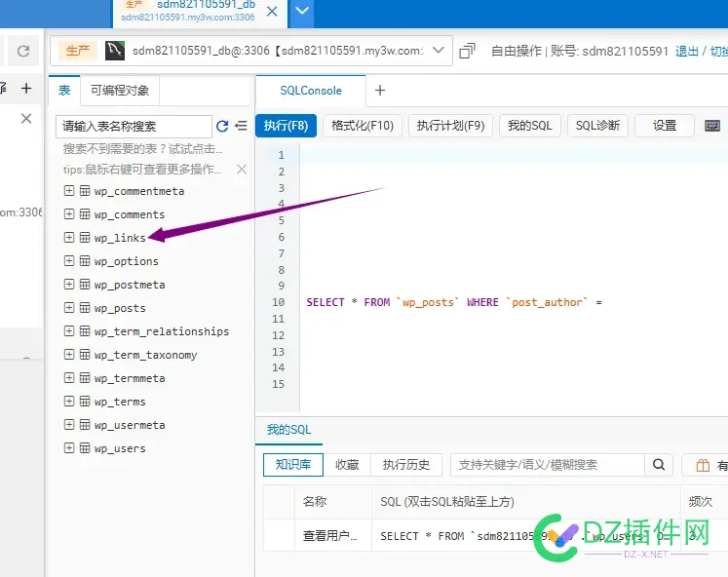Expand the wp_term_relationships table node
Screen dimensions: 728x577
point(69,331)
